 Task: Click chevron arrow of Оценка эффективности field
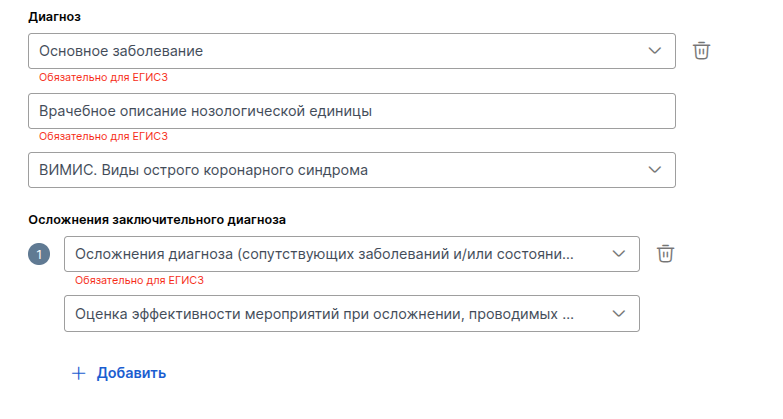[x=619, y=314]
